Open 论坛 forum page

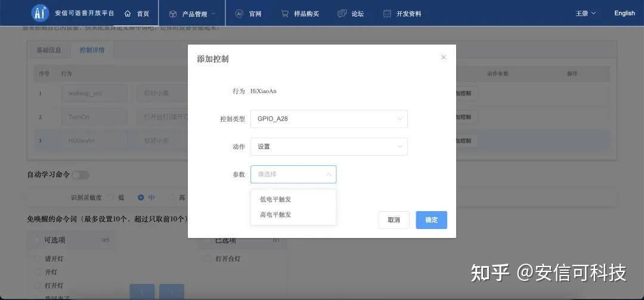click(351, 14)
